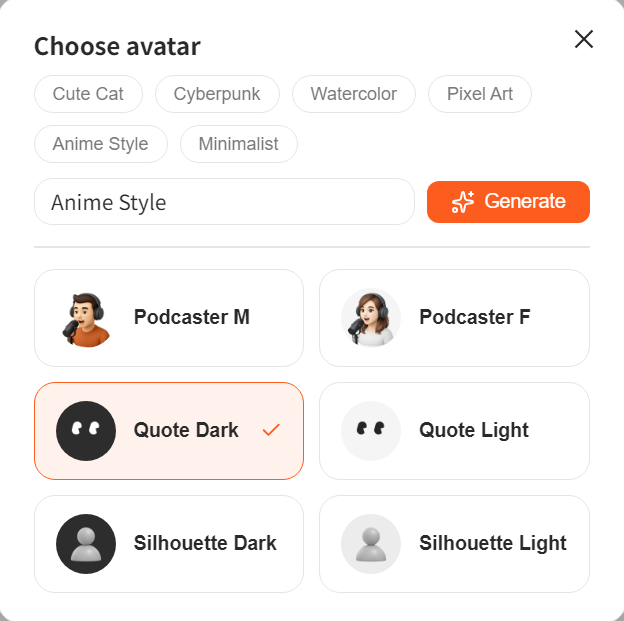This screenshot has width=624, height=621.
Task: Click the orange checkmark on Quote Dark
Action: coord(270,431)
